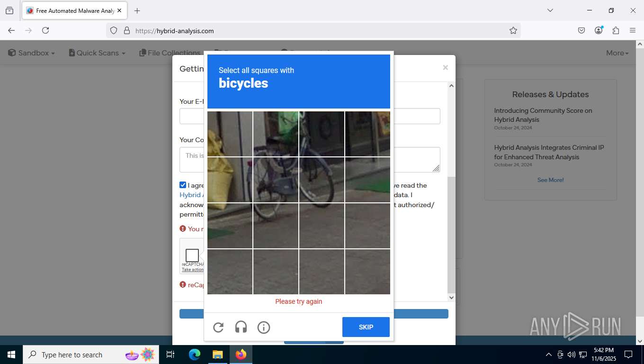Click the Firefox taskbar icon

pyautogui.click(x=241, y=355)
